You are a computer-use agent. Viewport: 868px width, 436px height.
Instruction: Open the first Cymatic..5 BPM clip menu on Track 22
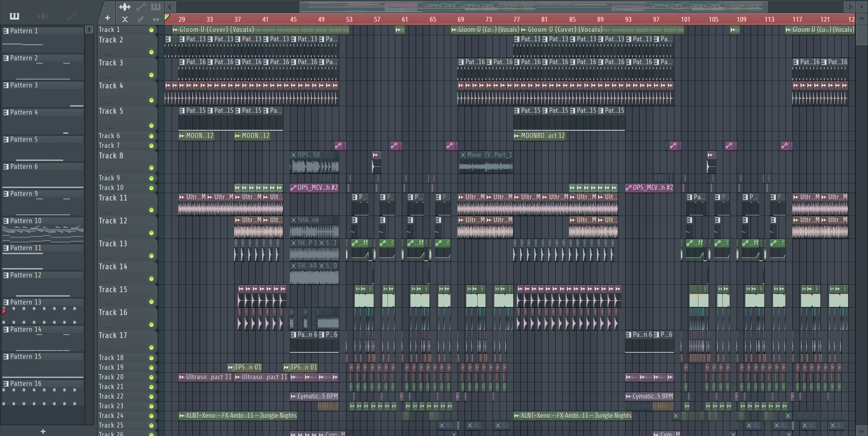click(294, 397)
